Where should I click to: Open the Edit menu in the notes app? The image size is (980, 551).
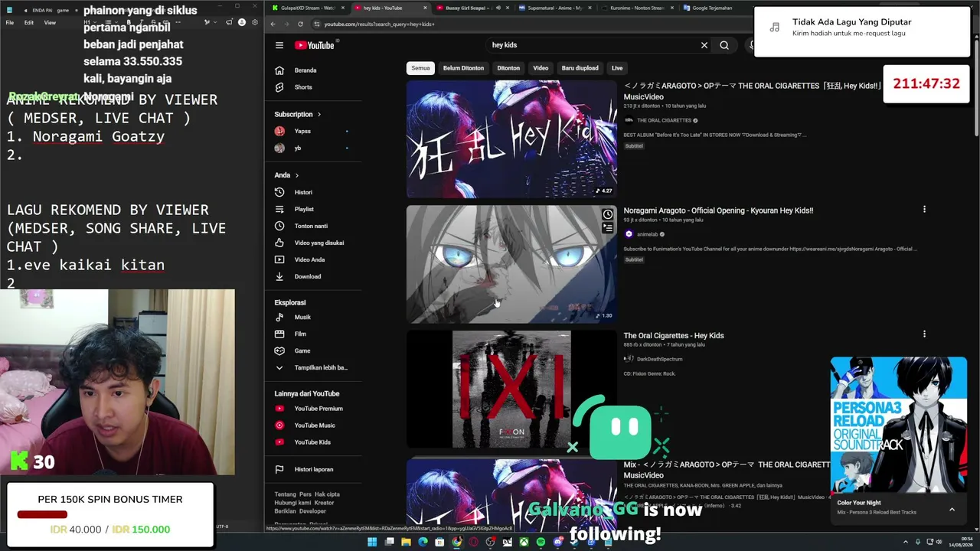point(28,23)
